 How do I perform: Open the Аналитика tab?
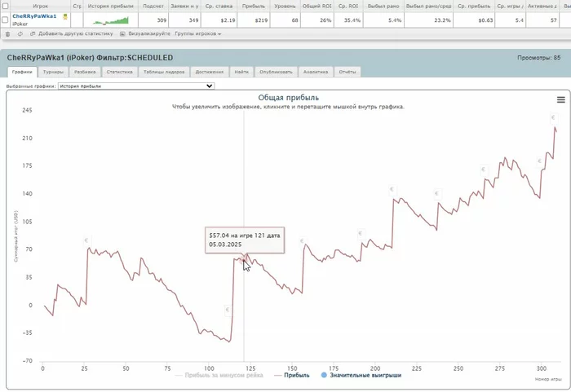pyautogui.click(x=316, y=72)
